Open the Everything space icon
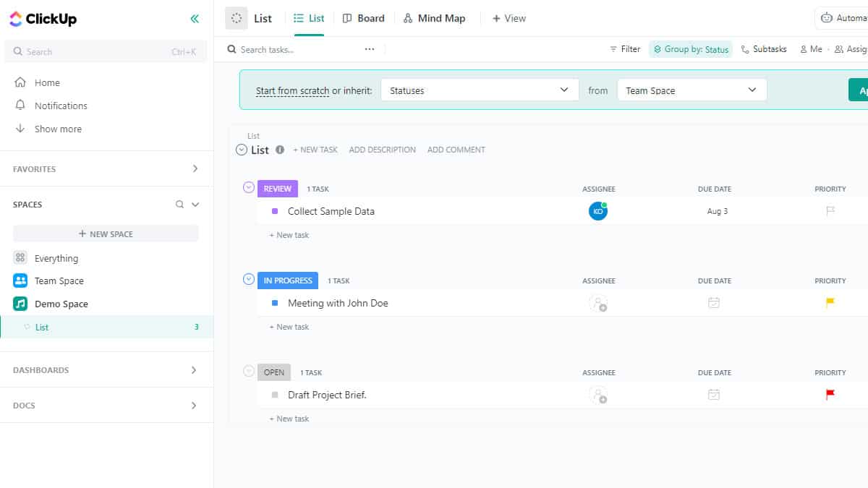The image size is (868, 488). [20, 257]
